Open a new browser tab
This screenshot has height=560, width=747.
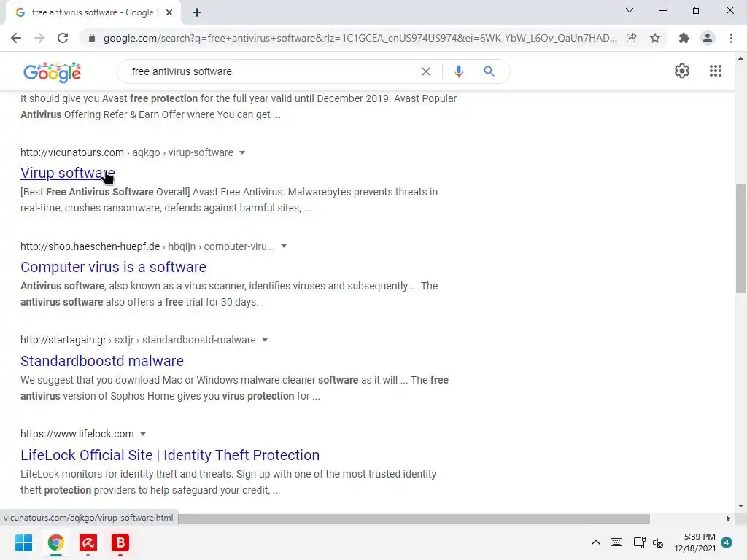(197, 12)
